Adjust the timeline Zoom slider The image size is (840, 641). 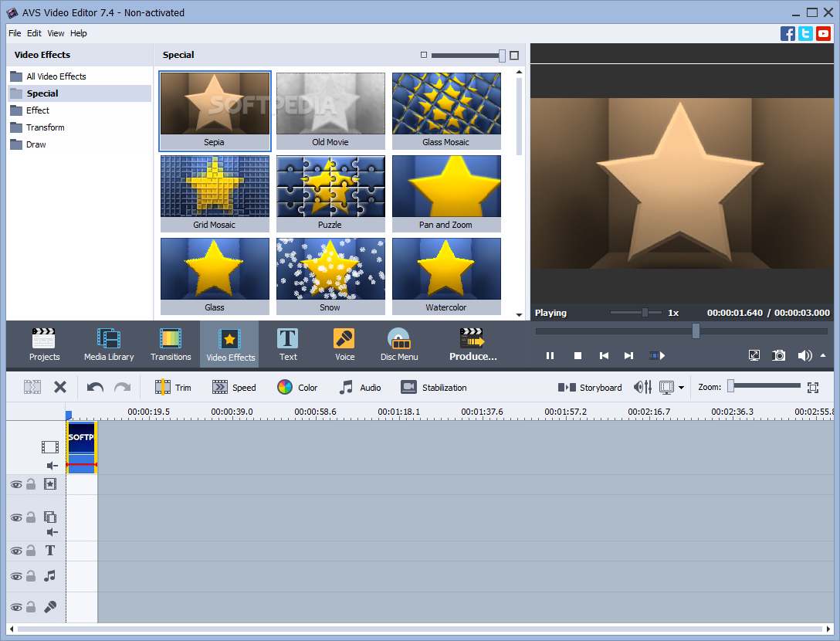tap(764, 386)
